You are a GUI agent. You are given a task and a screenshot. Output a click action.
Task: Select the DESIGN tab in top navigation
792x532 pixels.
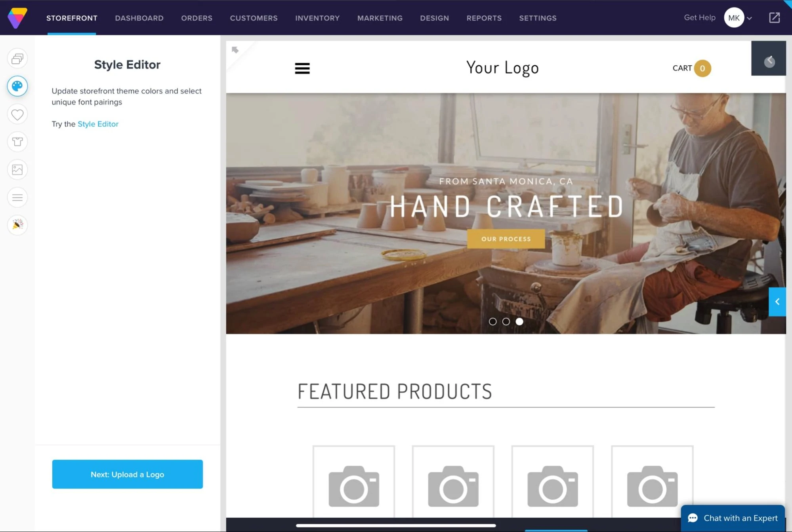[434, 18]
